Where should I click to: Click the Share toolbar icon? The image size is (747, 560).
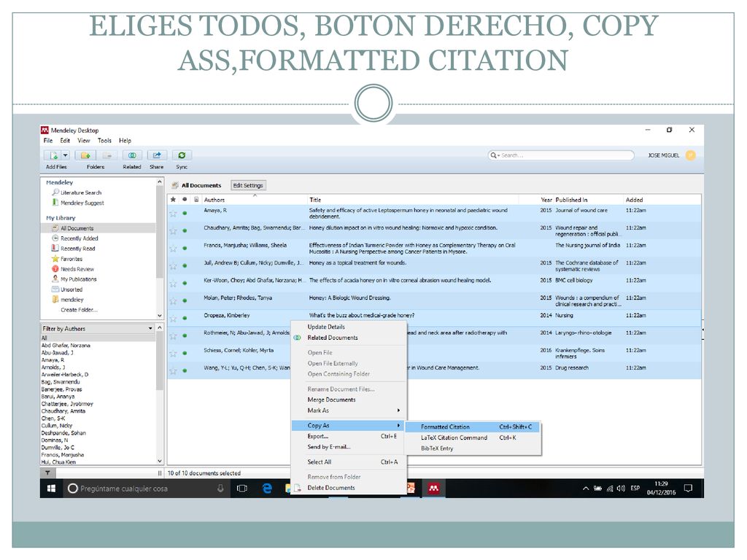(x=156, y=155)
